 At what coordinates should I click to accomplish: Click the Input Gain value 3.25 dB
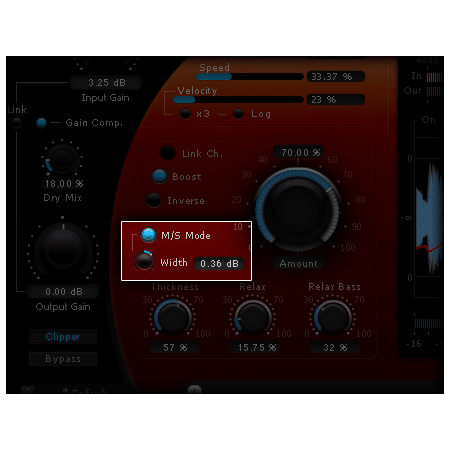coord(106,83)
